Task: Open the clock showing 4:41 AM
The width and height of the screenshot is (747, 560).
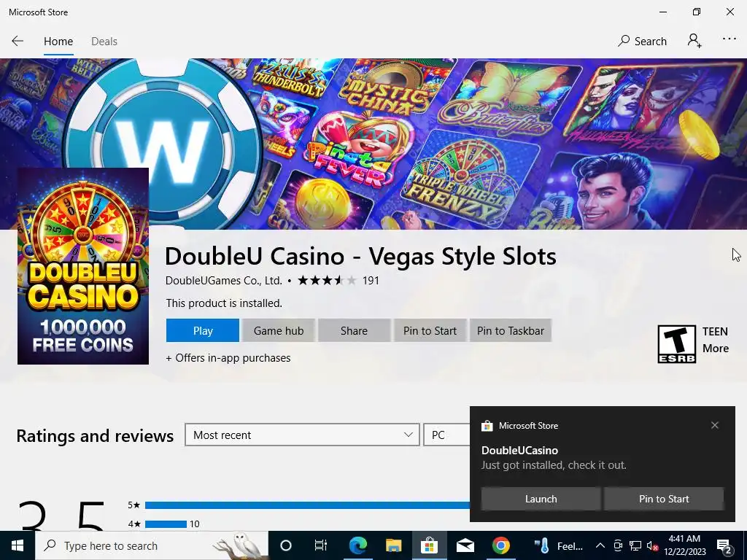Action: 684,545
